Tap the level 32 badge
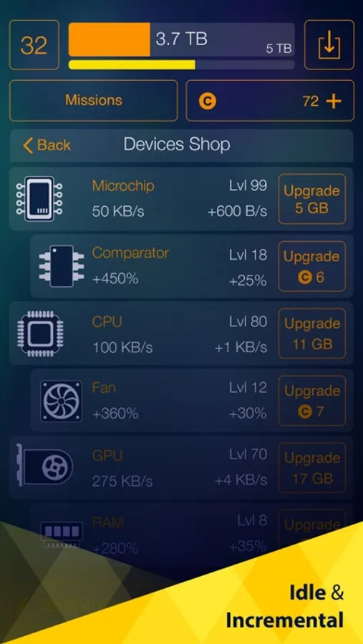The image size is (363, 644). tap(34, 45)
